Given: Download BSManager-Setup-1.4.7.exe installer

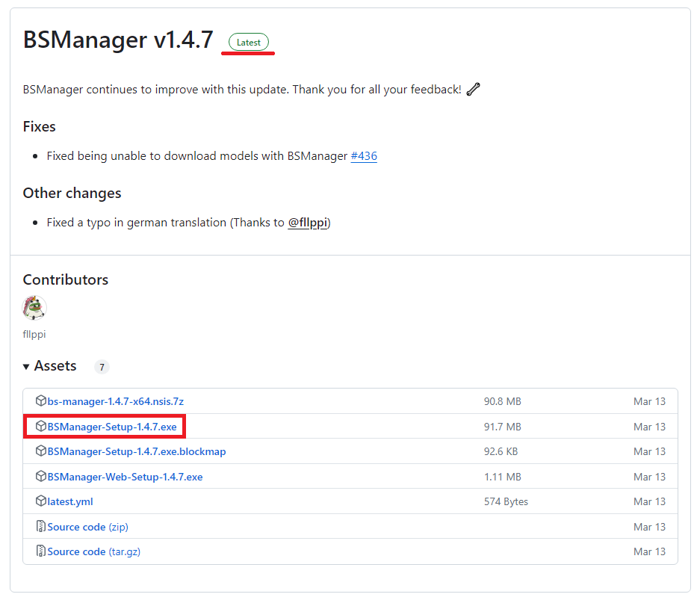Looking at the screenshot, I should point(112,427).
